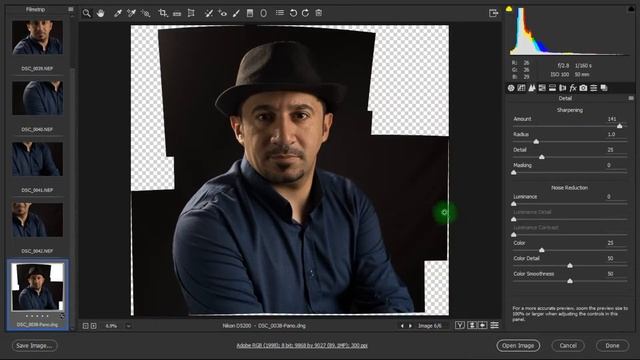Rotate image 90 degrees clockwise

pyautogui.click(x=305, y=13)
